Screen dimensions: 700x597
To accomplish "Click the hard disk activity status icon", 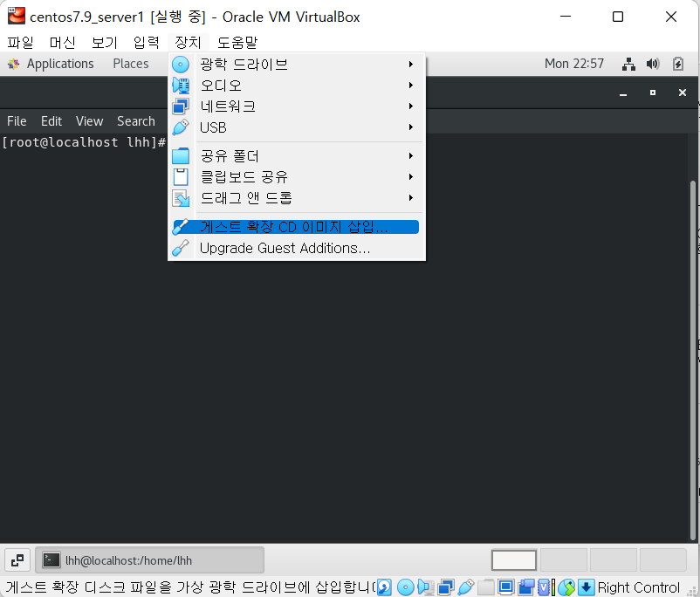I will click(x=384, y=587).
